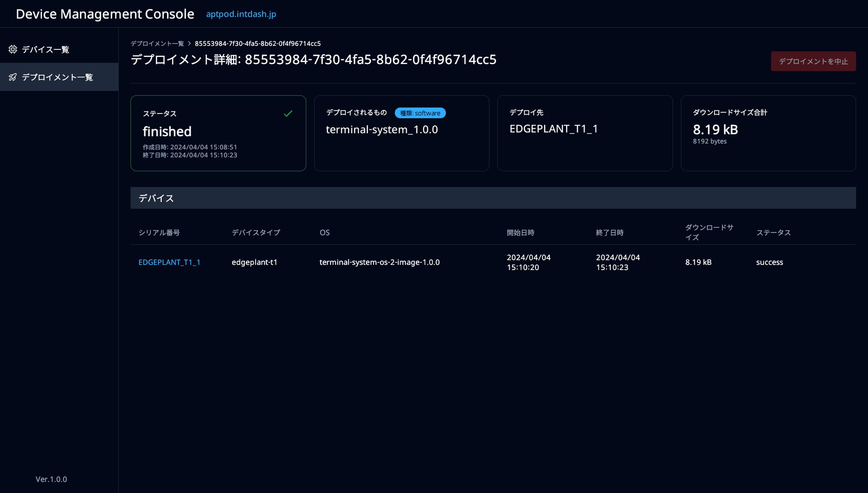Click the chip icon beside デバイス一覧
868x493 pixels.
[13, 49]
